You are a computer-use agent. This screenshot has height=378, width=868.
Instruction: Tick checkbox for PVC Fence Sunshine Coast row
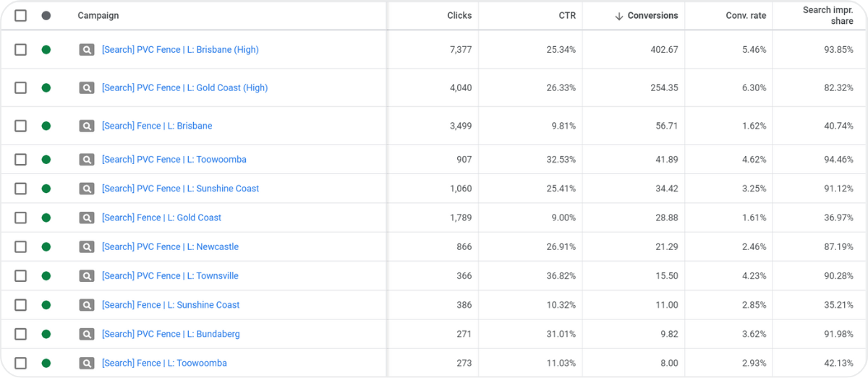20,189
